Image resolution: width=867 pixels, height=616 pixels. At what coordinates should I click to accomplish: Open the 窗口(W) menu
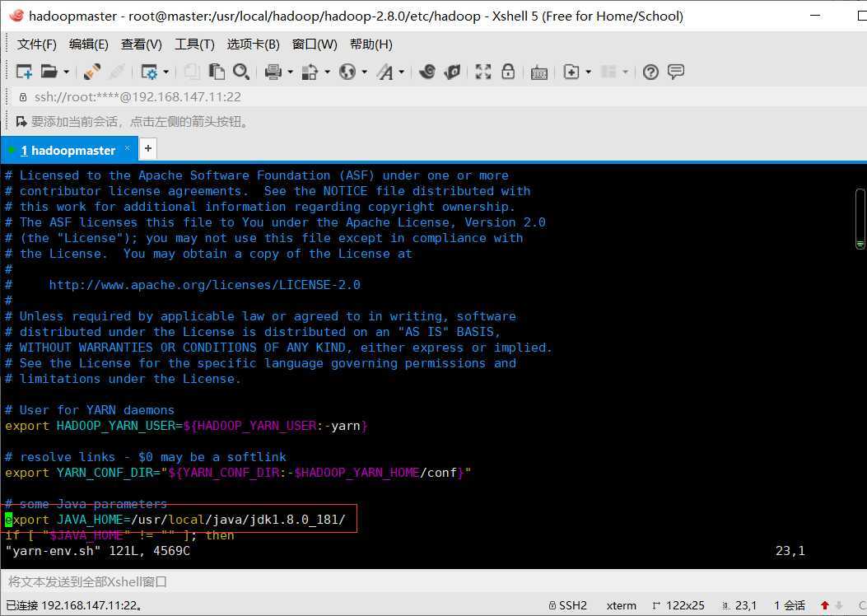pos(315,44)
